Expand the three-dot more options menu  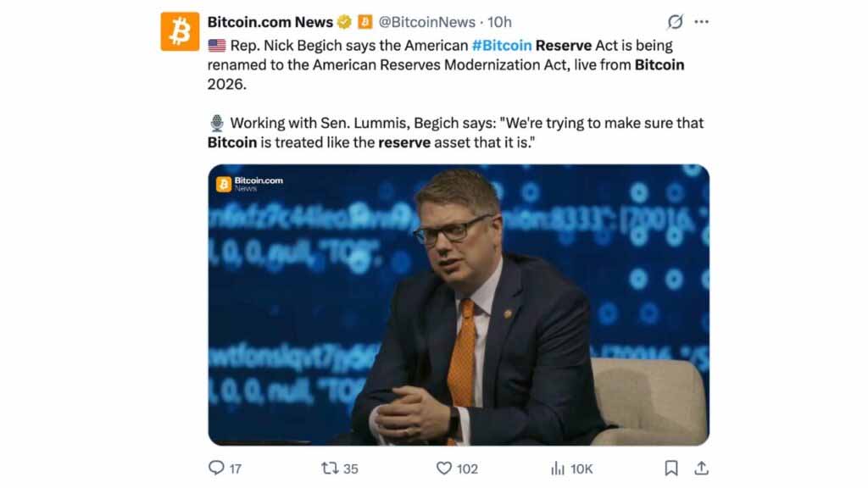pos(701,22)
